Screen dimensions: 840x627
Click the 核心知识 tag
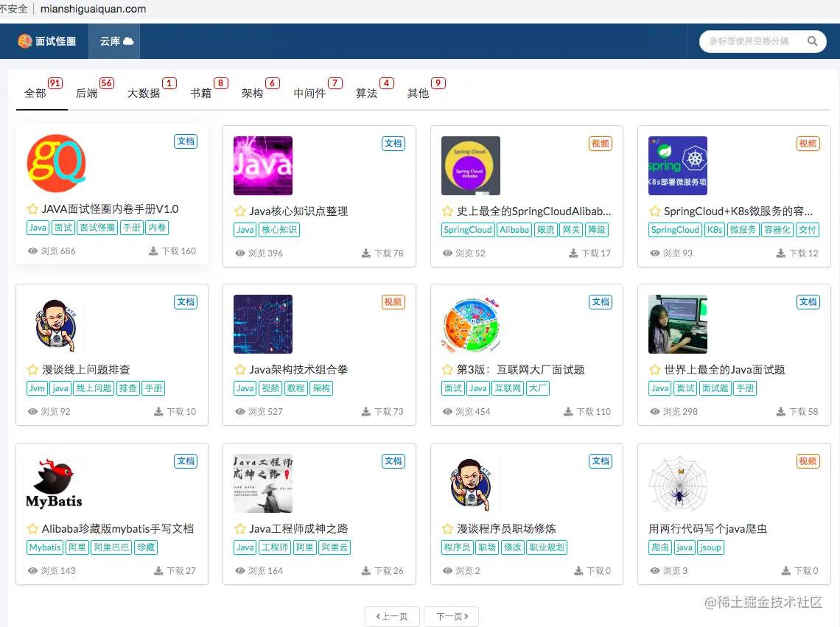pyautogui.click(x=279, y=230)
